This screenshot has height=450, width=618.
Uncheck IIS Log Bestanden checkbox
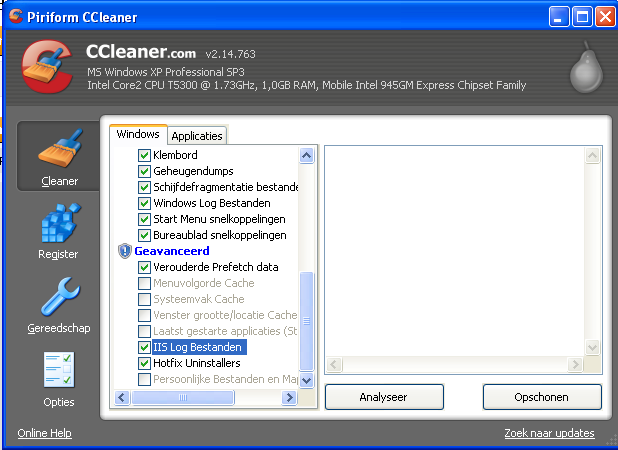point(144,347)
